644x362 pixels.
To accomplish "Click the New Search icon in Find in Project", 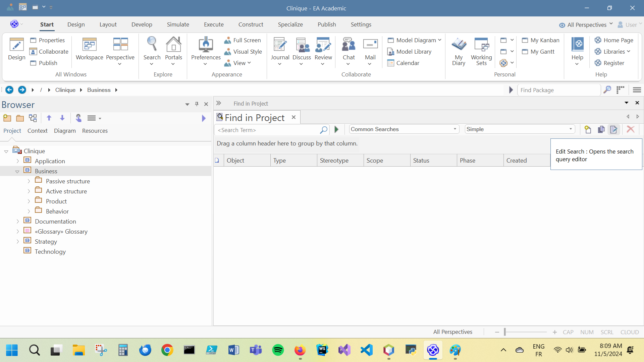I will click(588, 129).
